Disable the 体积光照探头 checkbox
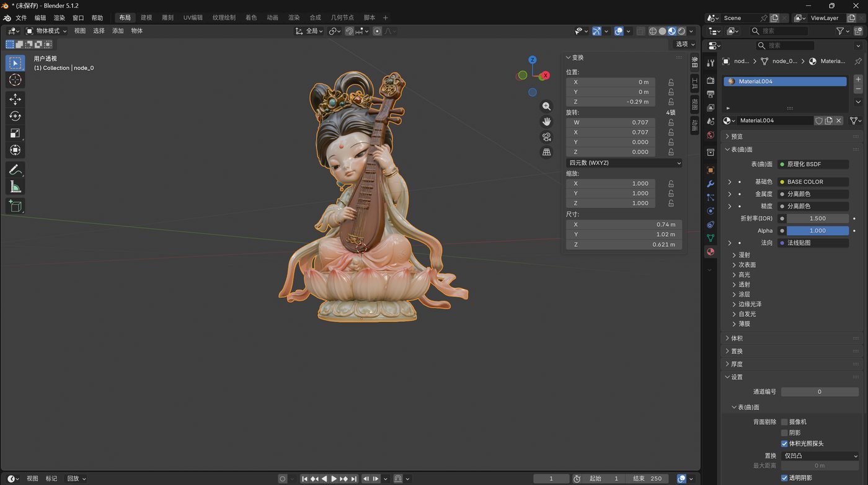 click(784, 443)
